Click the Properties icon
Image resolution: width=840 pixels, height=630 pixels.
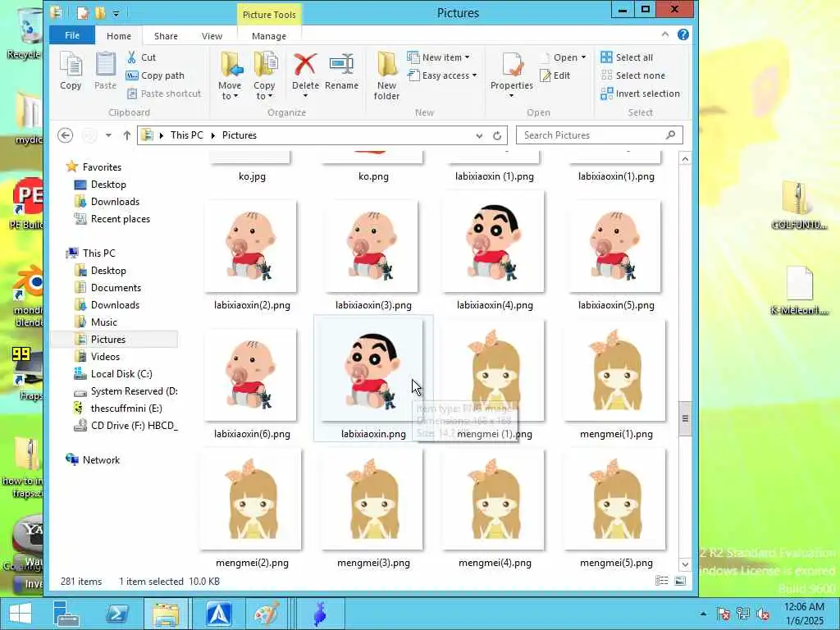512,66
